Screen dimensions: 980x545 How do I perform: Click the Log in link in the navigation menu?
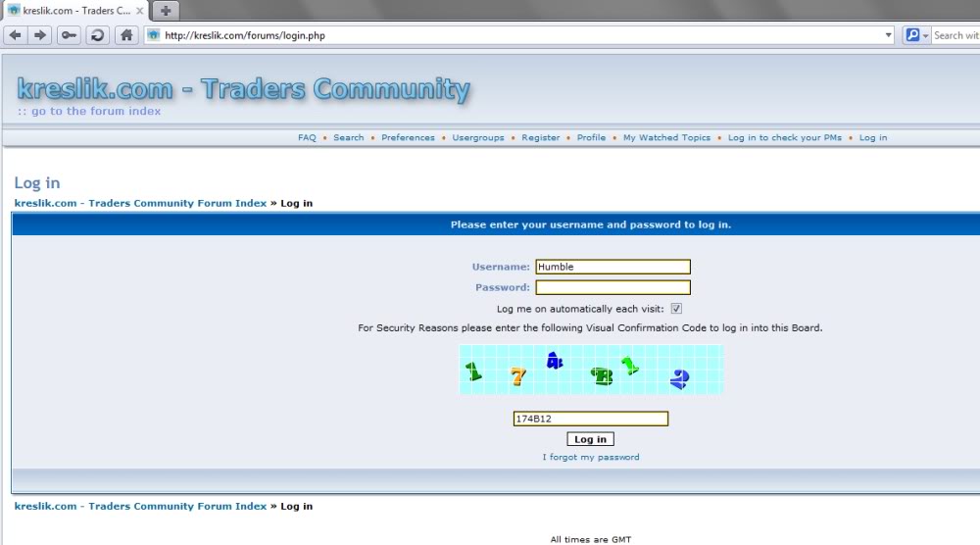coord(873,137)
